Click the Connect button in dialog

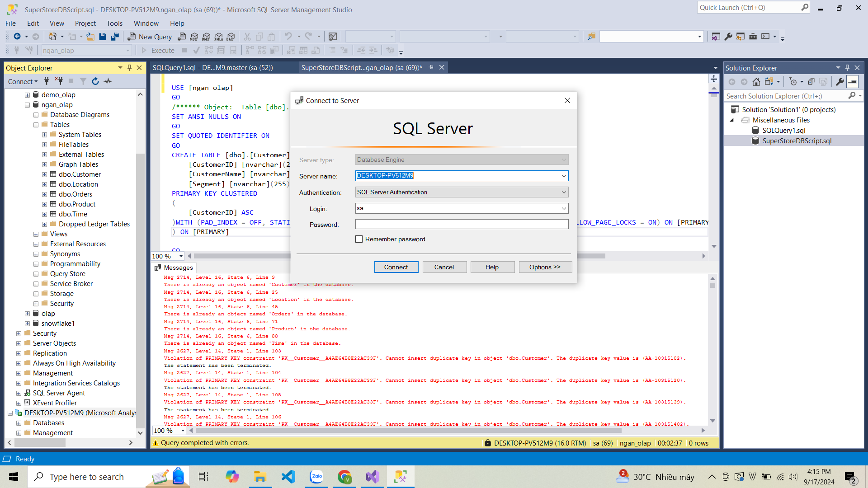pyautogui.click(x=396, y=267)
